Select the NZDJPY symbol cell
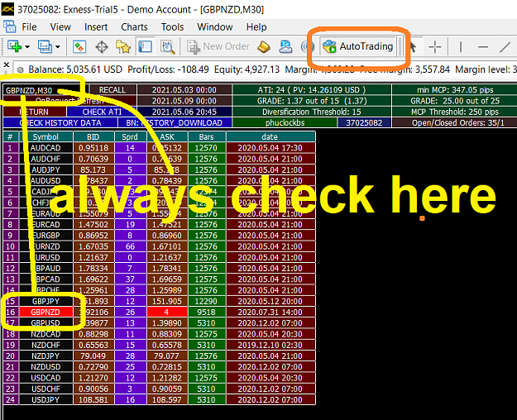This screenshot has height=420, width=517. point(45,356)
